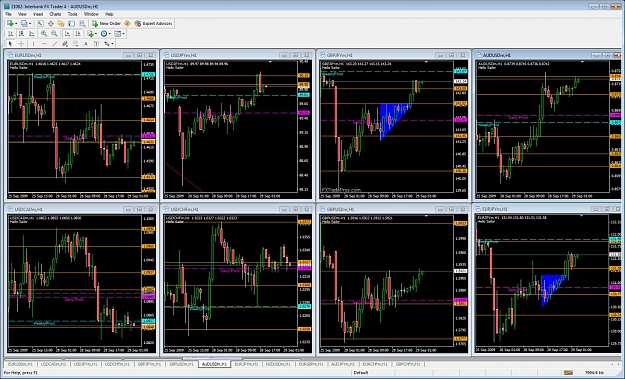Switch to the EURGBPm,H1 bottom tab
This screenshot has height=379, width=625.
click(311, 364)
